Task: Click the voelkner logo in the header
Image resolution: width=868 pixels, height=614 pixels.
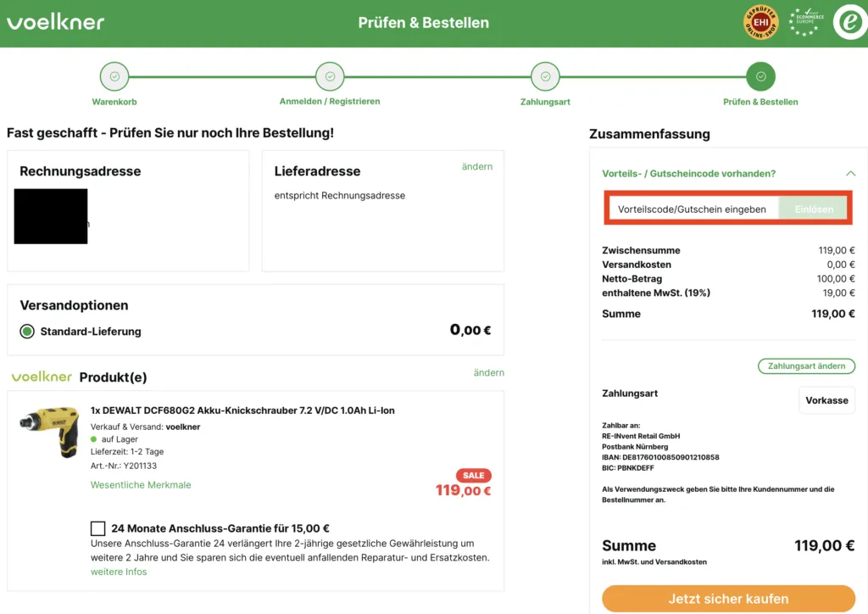Action: tap(55, 22)
